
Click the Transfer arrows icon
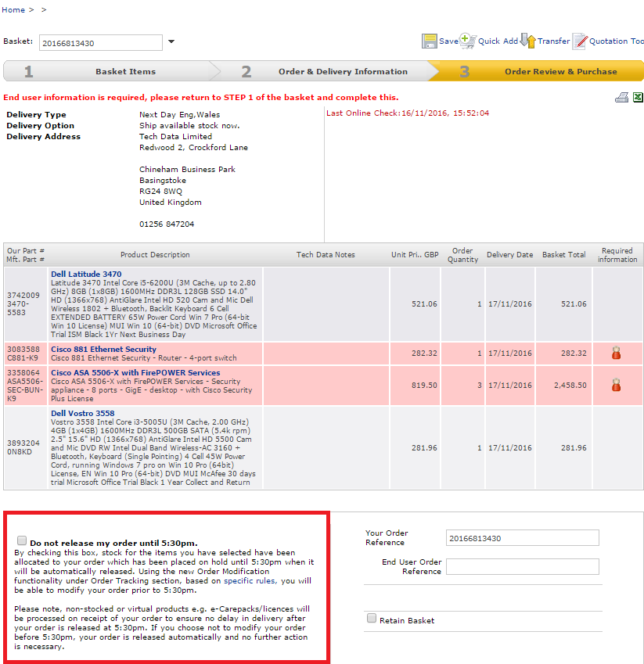528,41
